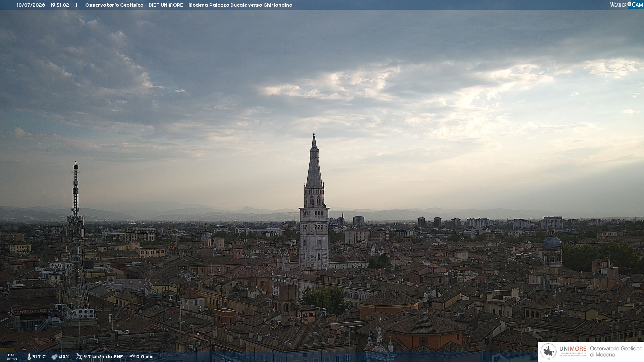This screenshot has height=362, width=644.
Task: Click the thermometer temperature icon
Action: coord(29,357)
